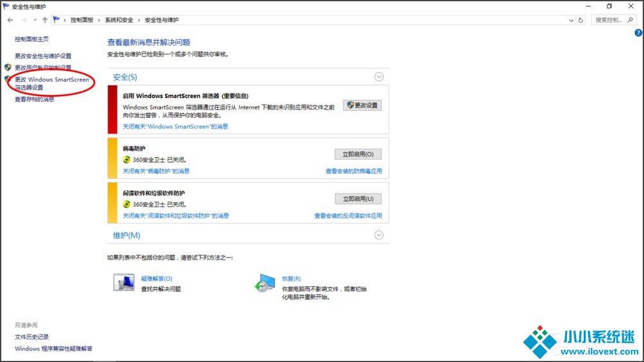The image size is (644, 362).
Task: Open 查看存档的消息 link
Action: [35, 99]
